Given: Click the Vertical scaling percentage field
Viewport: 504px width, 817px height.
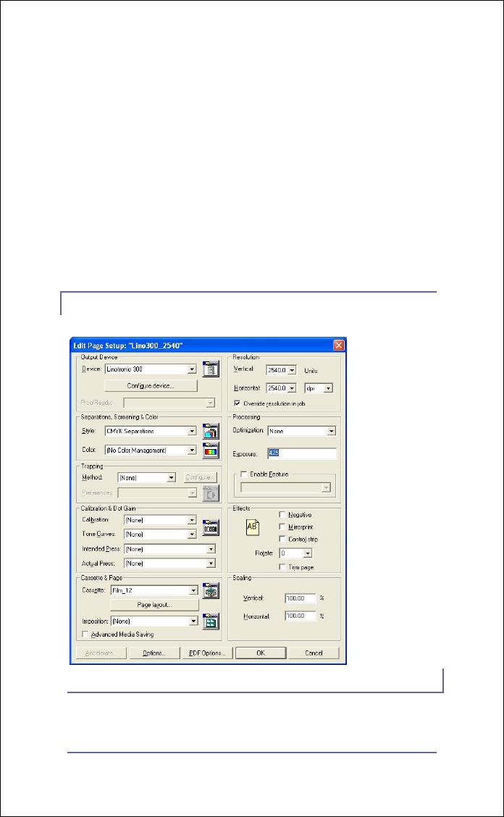Looking at the screenshot, I should [301, 598].
